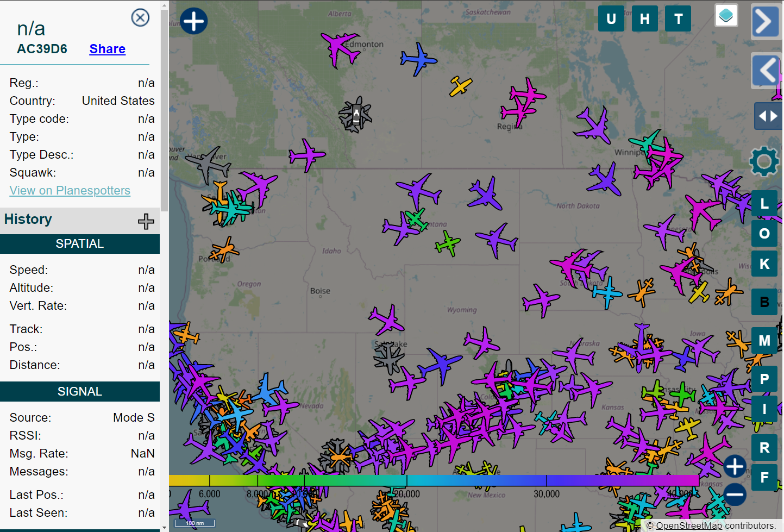Click the F map button
The width and height of the screenshot is (784, 532).
pyautogui.click(x=764, y=478)
